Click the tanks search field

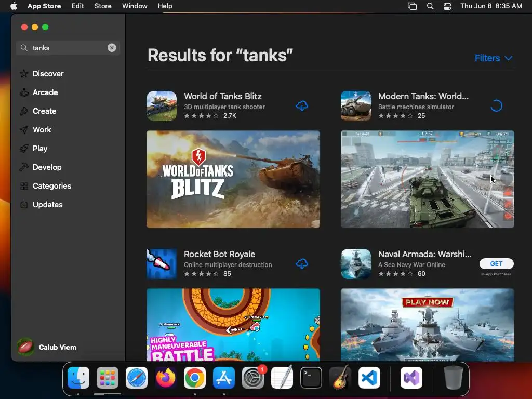(x=68, y=48)
